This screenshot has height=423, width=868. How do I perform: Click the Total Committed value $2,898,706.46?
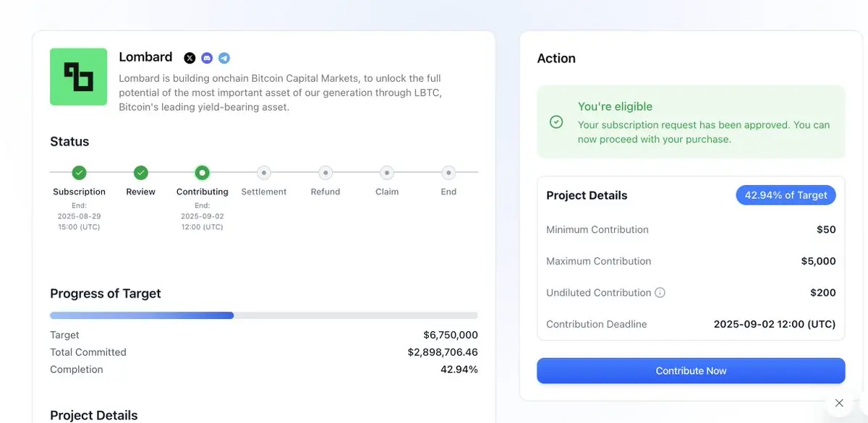(443, 352)
